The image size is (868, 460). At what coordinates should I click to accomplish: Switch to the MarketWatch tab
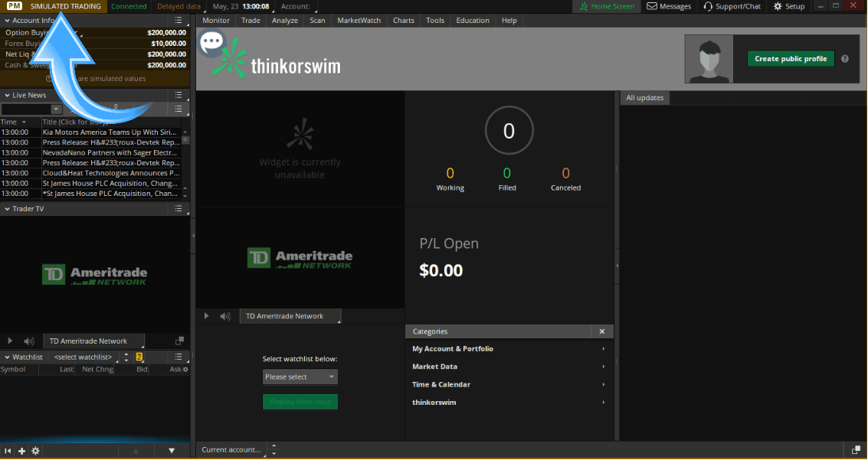[359, 21]
